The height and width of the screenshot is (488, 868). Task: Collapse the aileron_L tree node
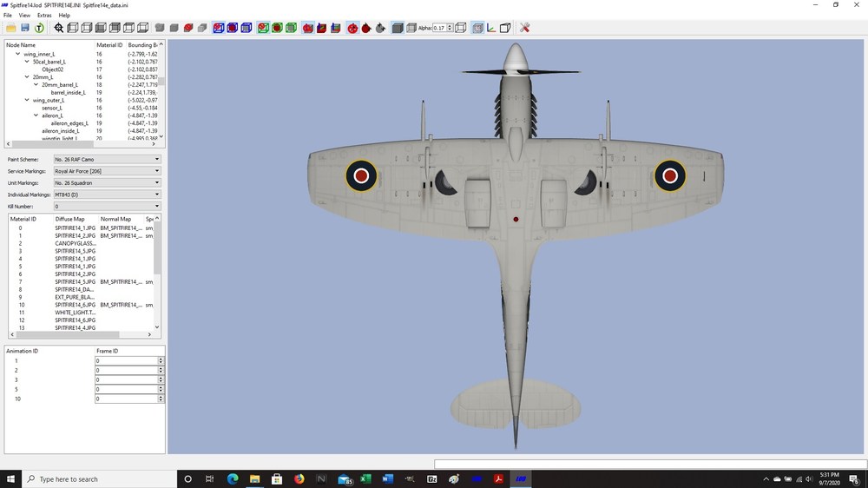(x=36, y=115)
